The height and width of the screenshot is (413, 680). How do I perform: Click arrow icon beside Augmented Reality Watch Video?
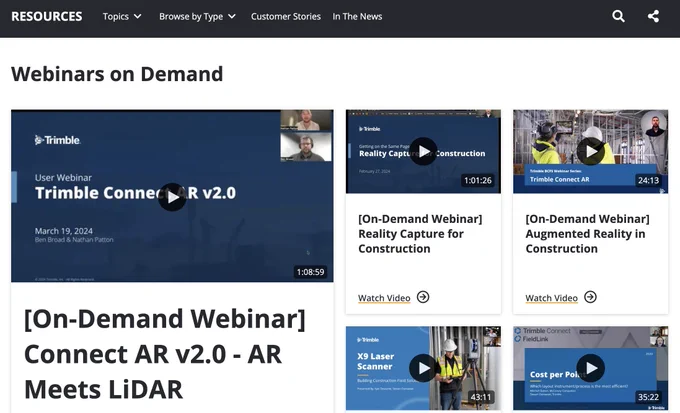click(590, 297)
